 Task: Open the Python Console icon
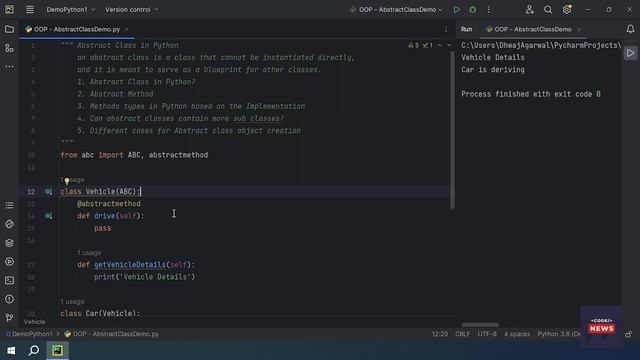(9, 224)
